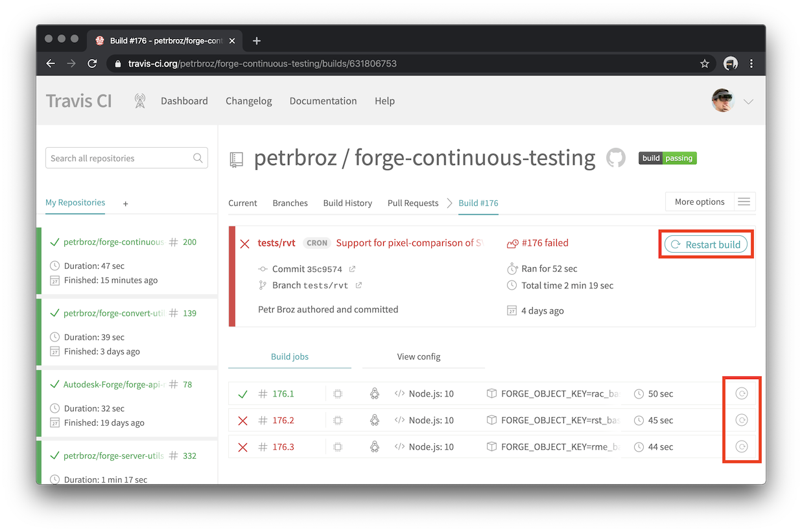Open petrbroz/forge-continuous sidebar repository
The height and width of the screenshot is (532, 802).
pos(113,242)
